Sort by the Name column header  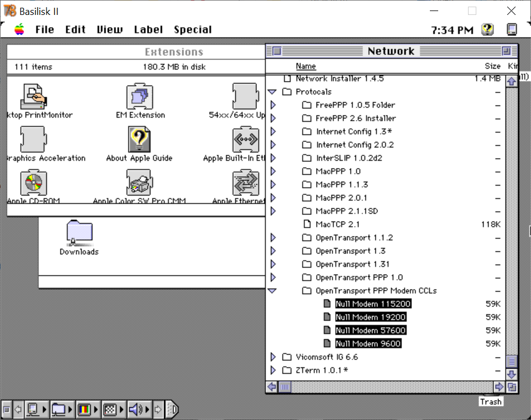306,66
